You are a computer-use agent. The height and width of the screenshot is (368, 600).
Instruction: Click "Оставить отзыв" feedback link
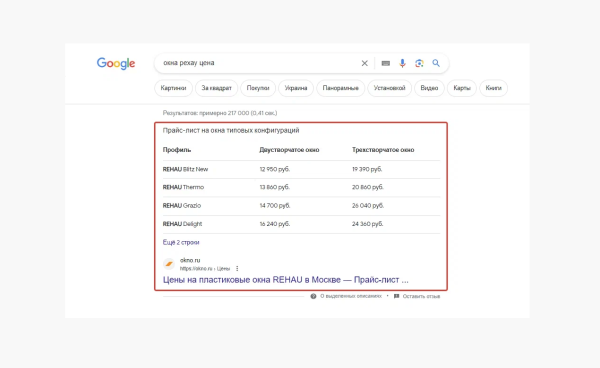click(421, 296)
